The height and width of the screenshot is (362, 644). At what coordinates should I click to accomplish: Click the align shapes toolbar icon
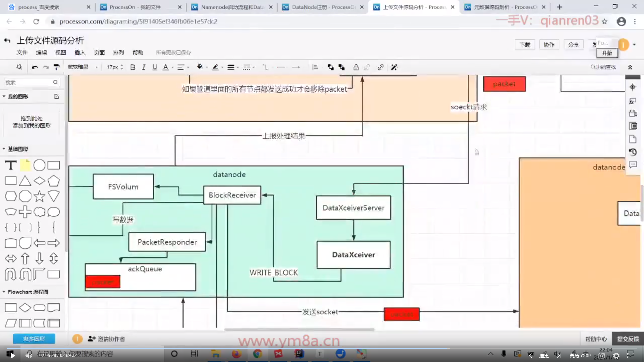click(x=315, y=67)
